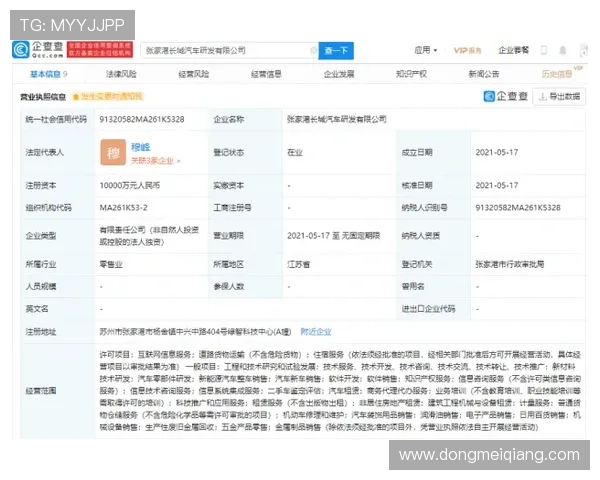This screenshot has height=480, width=600.
Task: Switch to the 法律风险 tab
Action: point(121,74)
